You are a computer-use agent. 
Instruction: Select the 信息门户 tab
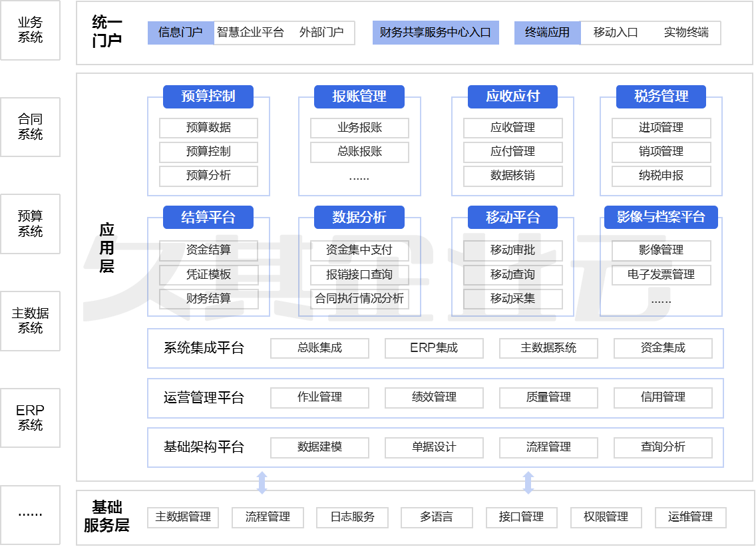coord(180,32)
